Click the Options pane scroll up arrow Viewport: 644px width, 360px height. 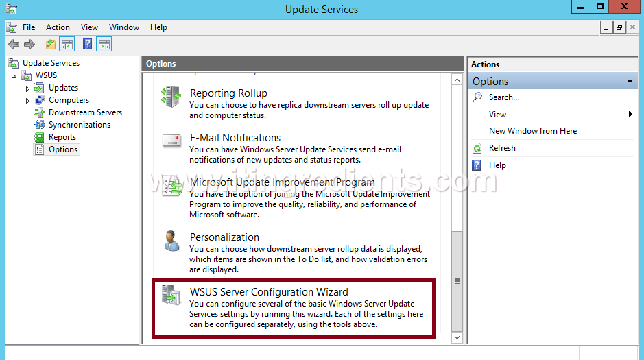(457, 80)
